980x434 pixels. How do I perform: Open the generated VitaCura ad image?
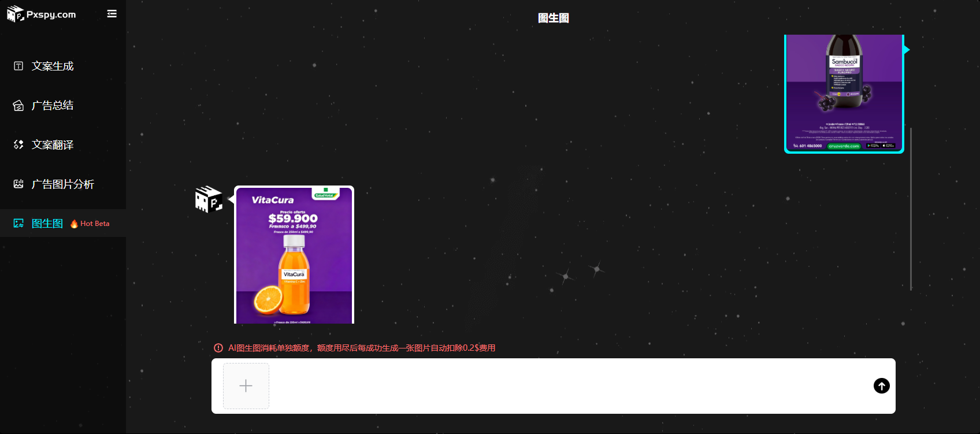(294, 255)
